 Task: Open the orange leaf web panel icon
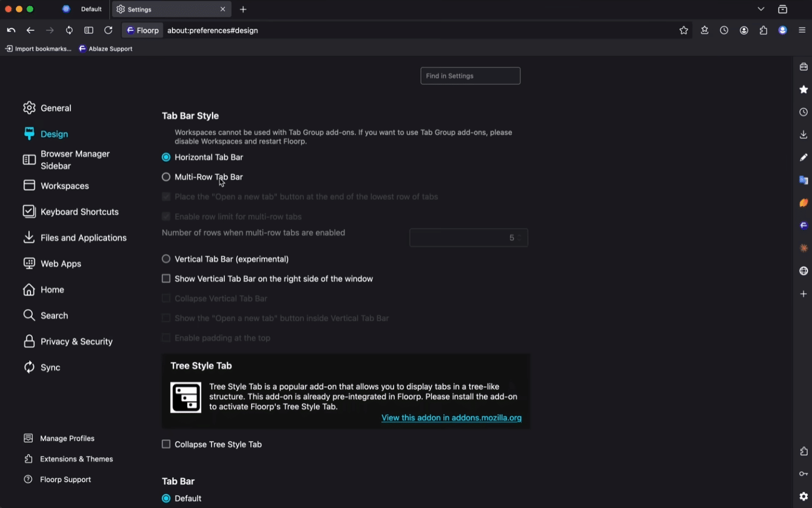[804, 203]
